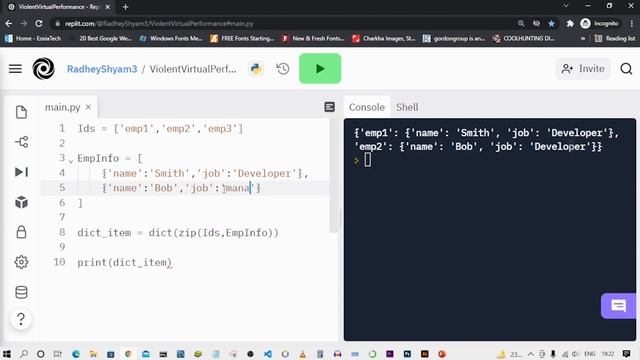This screenshot has height=360, width=640.
Task: Open the Database sidebar icon
Action: (x=21, y=292)
